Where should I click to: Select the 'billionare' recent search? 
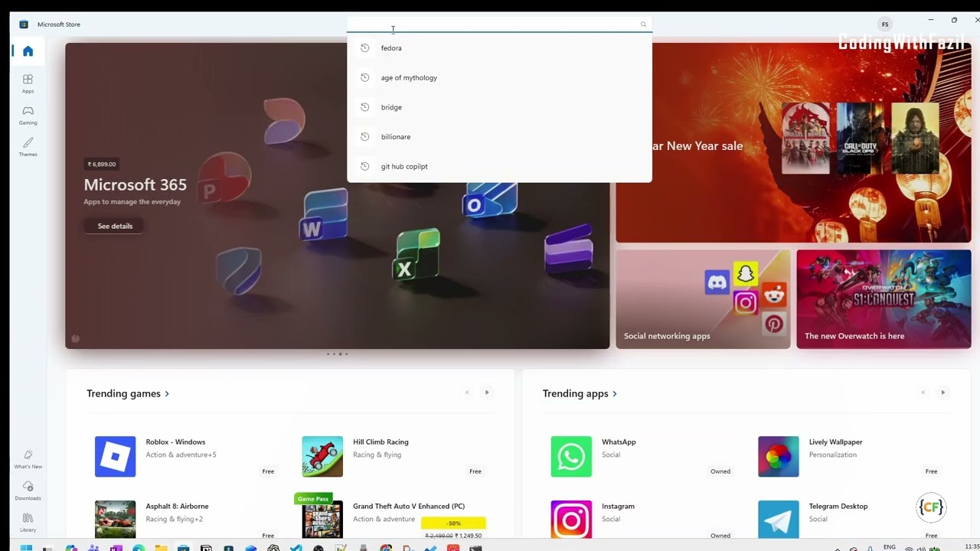tap(499, 137)
